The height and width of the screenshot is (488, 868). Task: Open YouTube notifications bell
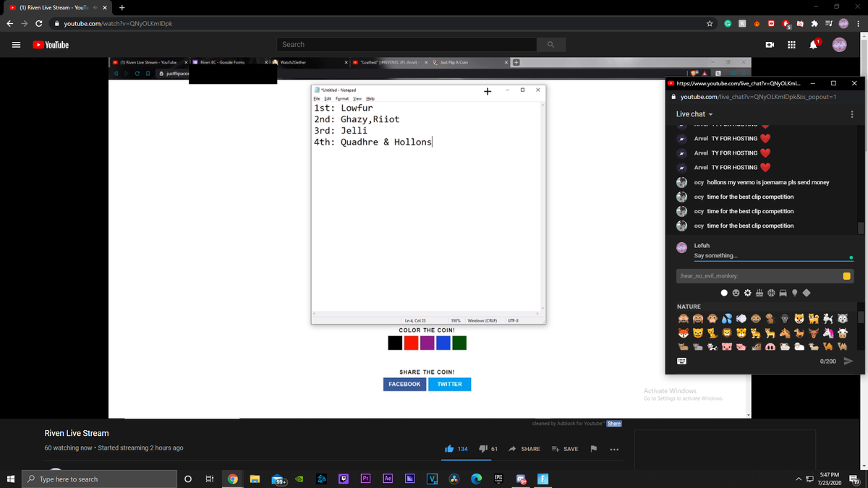813,45
